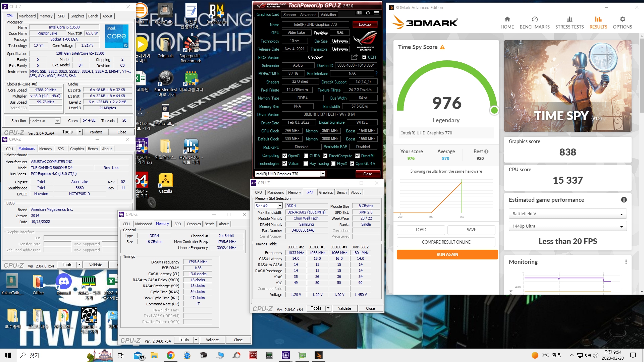Open 3DMark BENCHMARKS section
This screenshot has width=644, height=362.
pos(535,23)
